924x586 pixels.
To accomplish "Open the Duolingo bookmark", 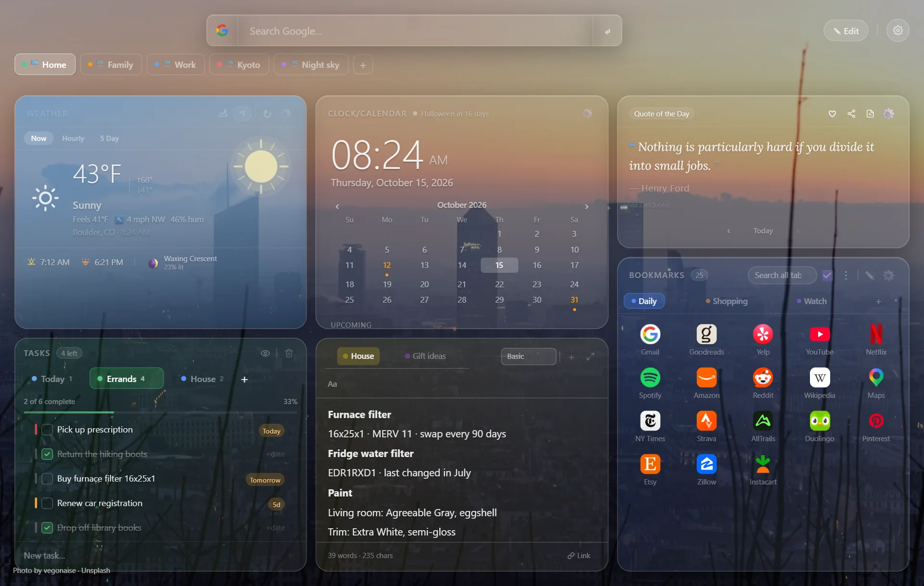I will tap(820, 426).
